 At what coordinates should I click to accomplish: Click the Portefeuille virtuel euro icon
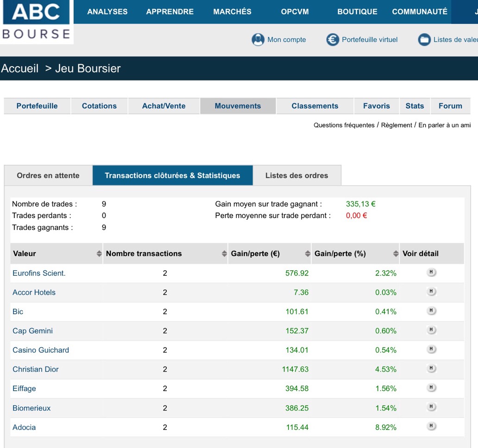tap(333, 40)
